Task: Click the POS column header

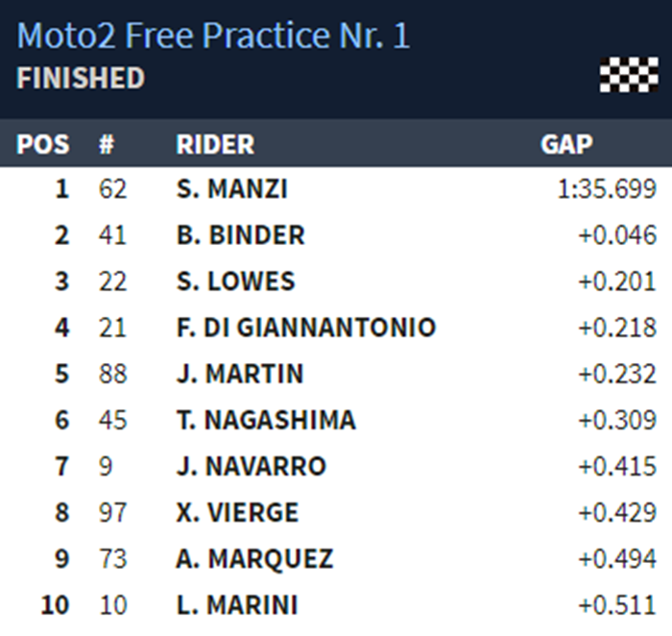Action: point(43,144)
